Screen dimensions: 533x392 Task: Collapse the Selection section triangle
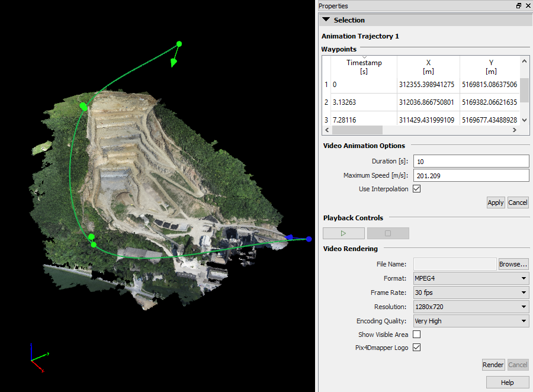point(326,20)
